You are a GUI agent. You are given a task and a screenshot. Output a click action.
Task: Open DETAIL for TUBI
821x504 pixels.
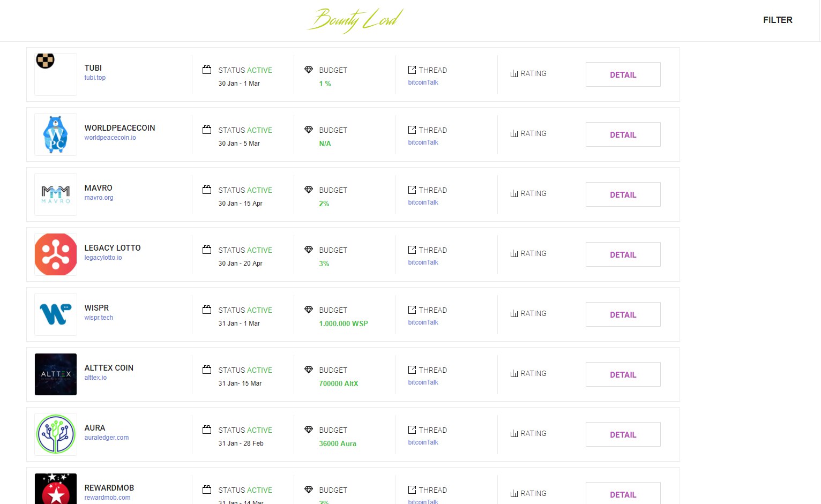[623, 74]
